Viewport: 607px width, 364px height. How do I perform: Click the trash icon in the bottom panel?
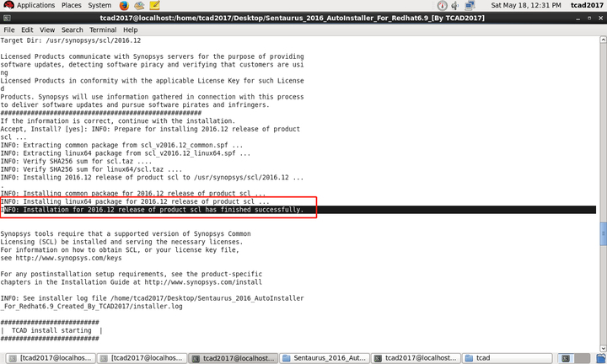pyautogui.click(x=601, y=358)
